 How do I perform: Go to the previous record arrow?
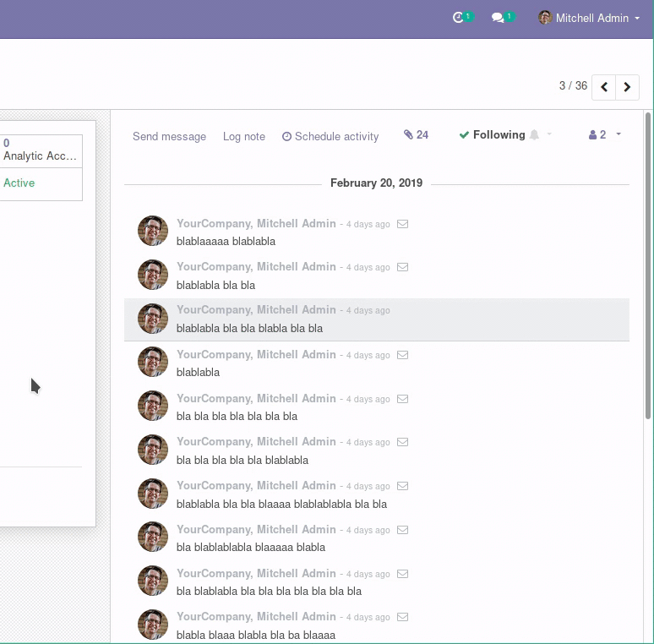pos(604,87)
